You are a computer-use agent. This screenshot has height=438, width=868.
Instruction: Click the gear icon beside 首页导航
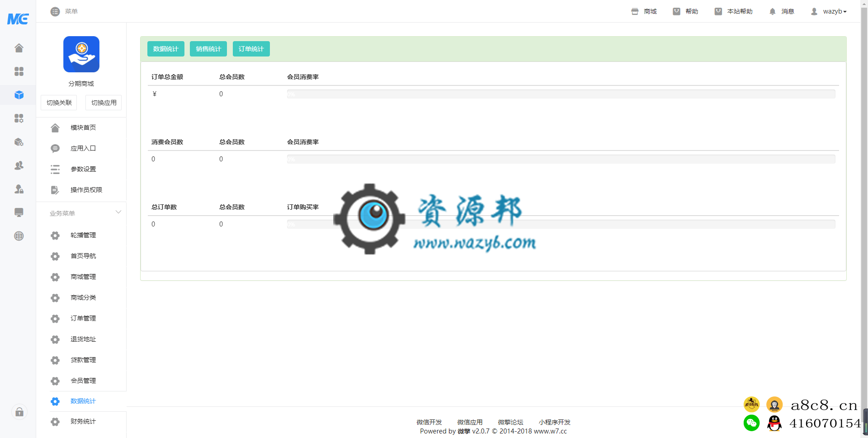(x=55, y=256)
